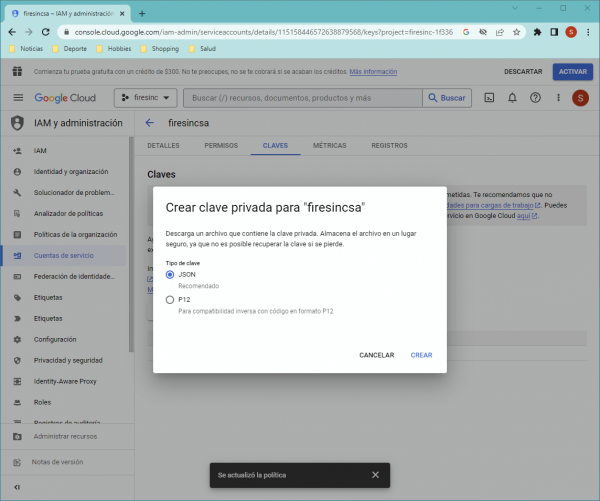Open the help question mark icon
The image size is (600, 501).
(x=535, y=98)
